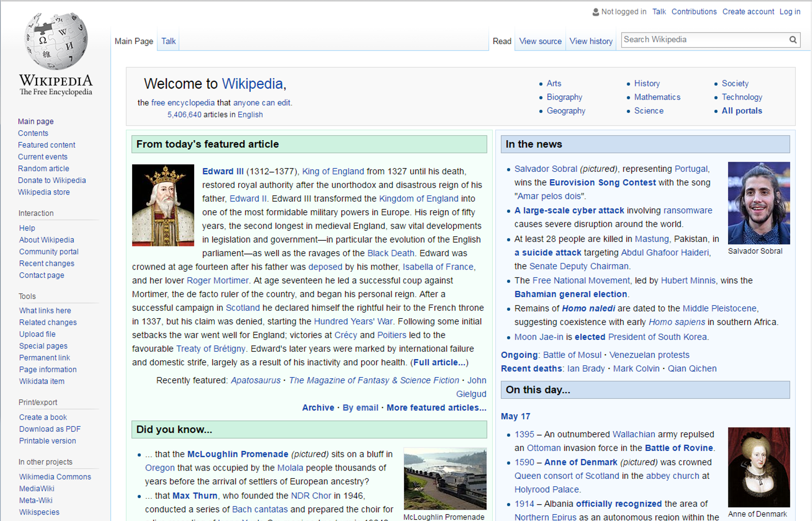Click the May 17 date link
The height and width of the screenshot is (521, 812).
[515, 417]
